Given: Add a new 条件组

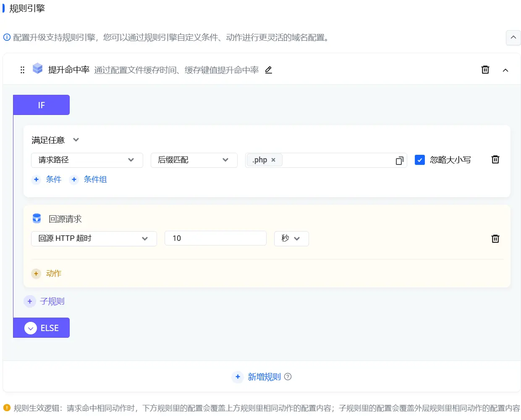Looking at the screenshot, I should pos(88,180).
